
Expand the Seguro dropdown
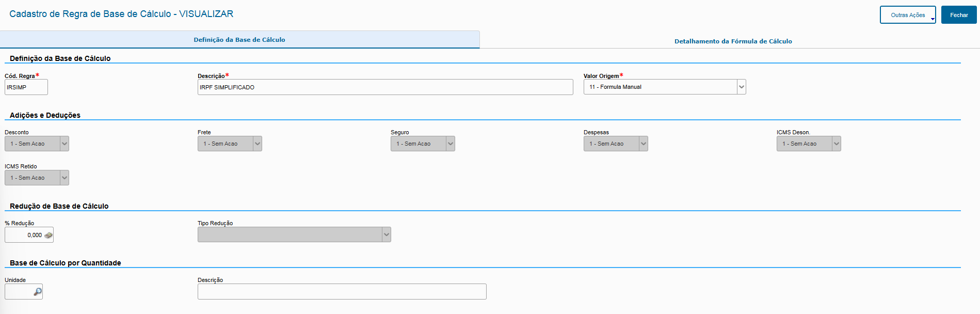tap(451, 144)
